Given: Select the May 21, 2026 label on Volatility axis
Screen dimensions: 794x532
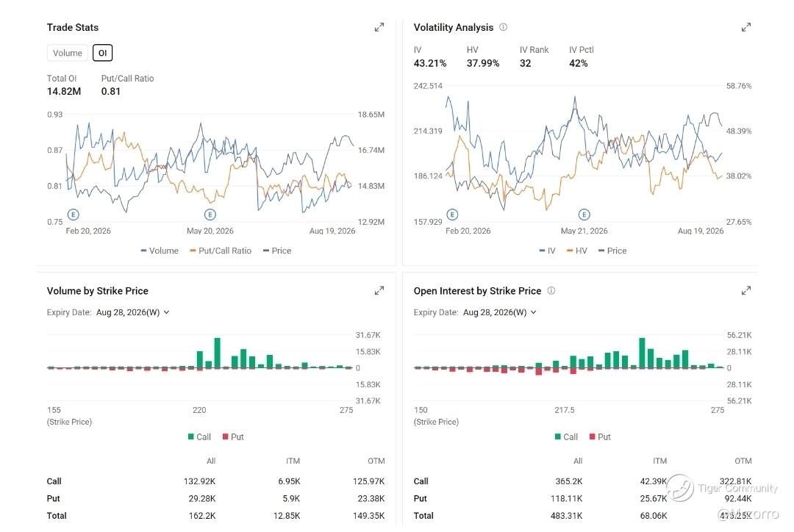Looking at the screenshot, I should coord(584,231).
